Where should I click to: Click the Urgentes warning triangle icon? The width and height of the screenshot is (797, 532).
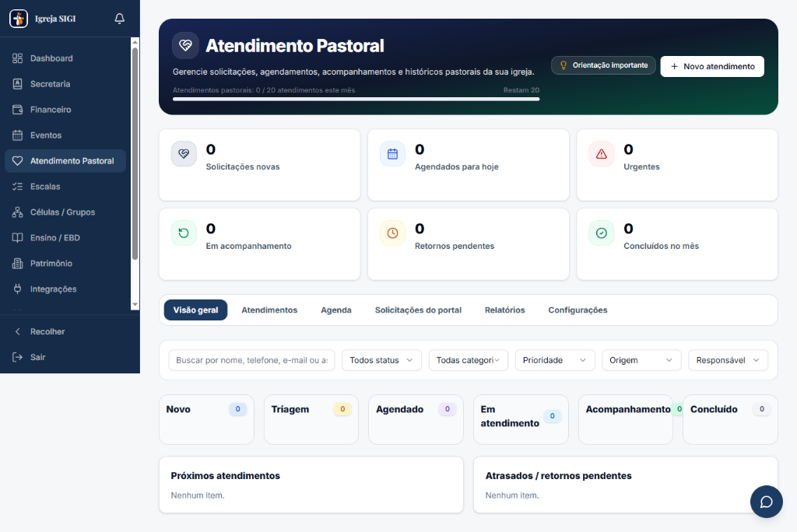pos(602,154)
